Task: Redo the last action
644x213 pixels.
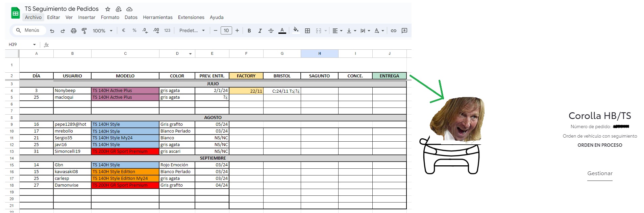Action: click(x=63, y=31)
